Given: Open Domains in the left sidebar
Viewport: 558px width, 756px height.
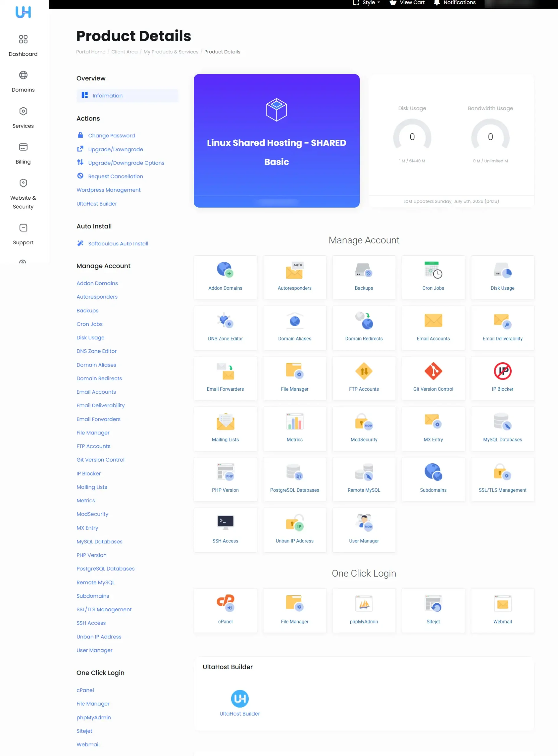Looking at the screenshot, I should point(23,82).
